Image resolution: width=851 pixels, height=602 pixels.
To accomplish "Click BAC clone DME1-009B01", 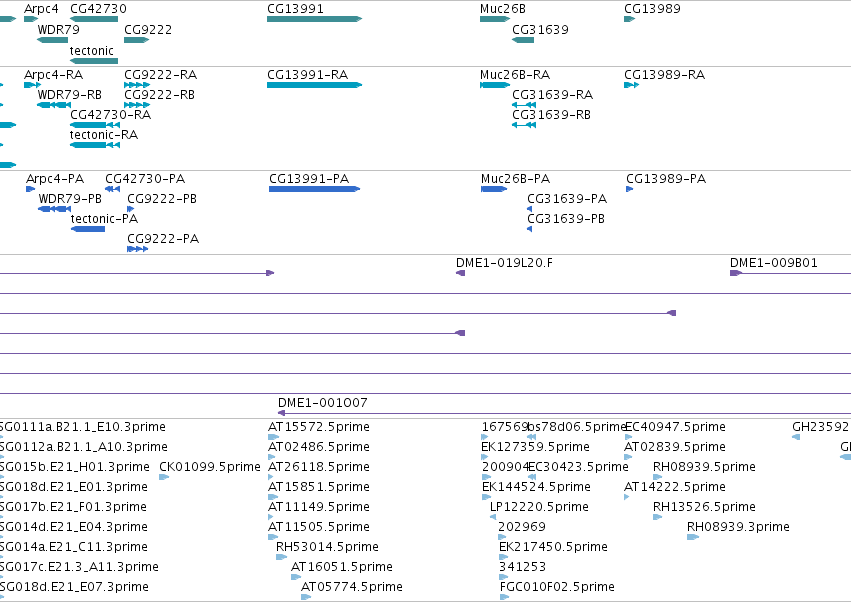I will tap(774, 263).
